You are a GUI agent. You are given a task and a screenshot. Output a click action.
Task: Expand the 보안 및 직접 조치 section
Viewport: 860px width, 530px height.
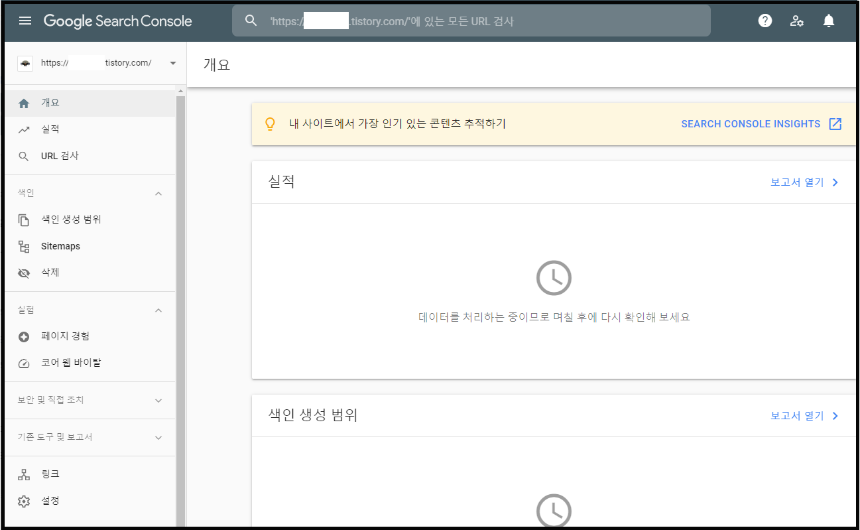pyautogui.click(x=159, y=401)
